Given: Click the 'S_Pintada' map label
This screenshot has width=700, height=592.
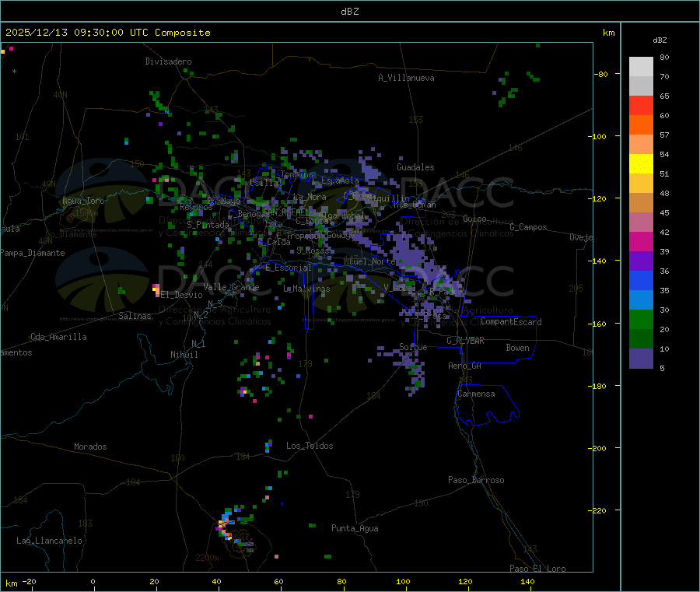Looking at the screenshot, I should [x=208, y=225].
